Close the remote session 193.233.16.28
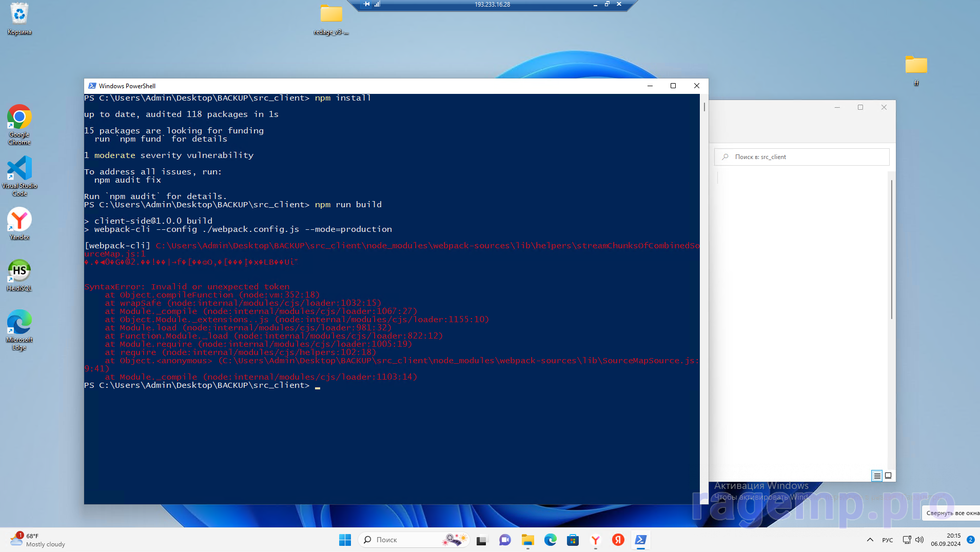980x552 pixels. coord(619,4)
